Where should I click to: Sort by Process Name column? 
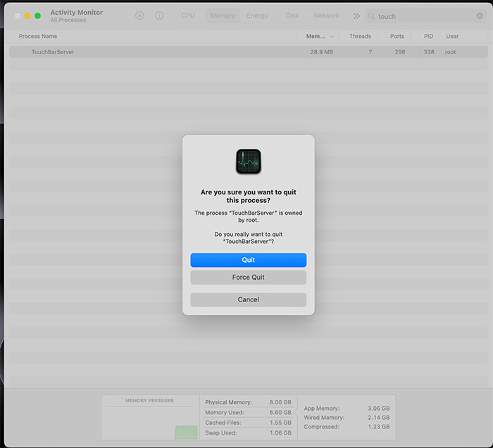coord(39,36)
